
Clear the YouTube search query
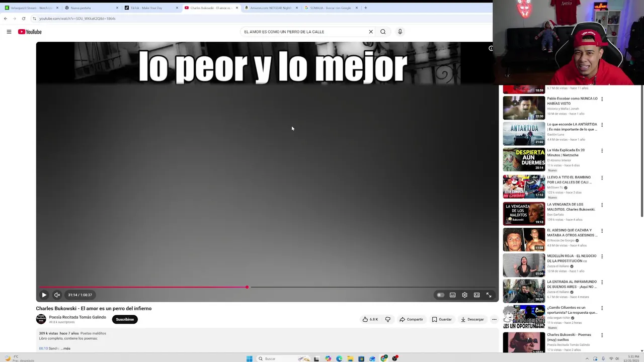371,32
